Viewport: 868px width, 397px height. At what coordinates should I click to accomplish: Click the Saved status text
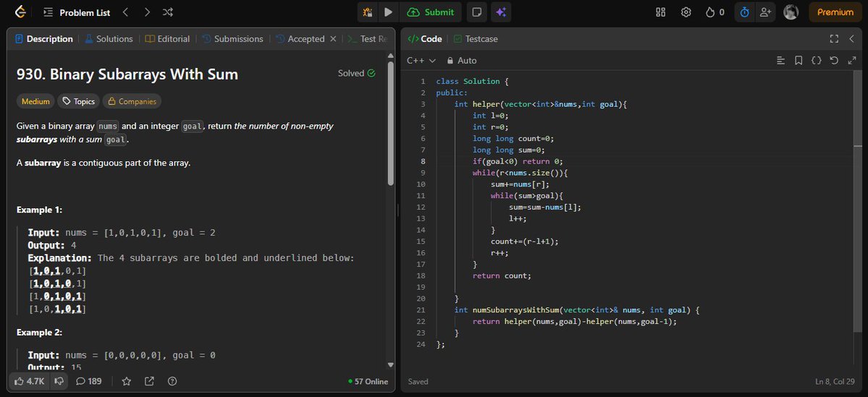[x=418, y=382]
